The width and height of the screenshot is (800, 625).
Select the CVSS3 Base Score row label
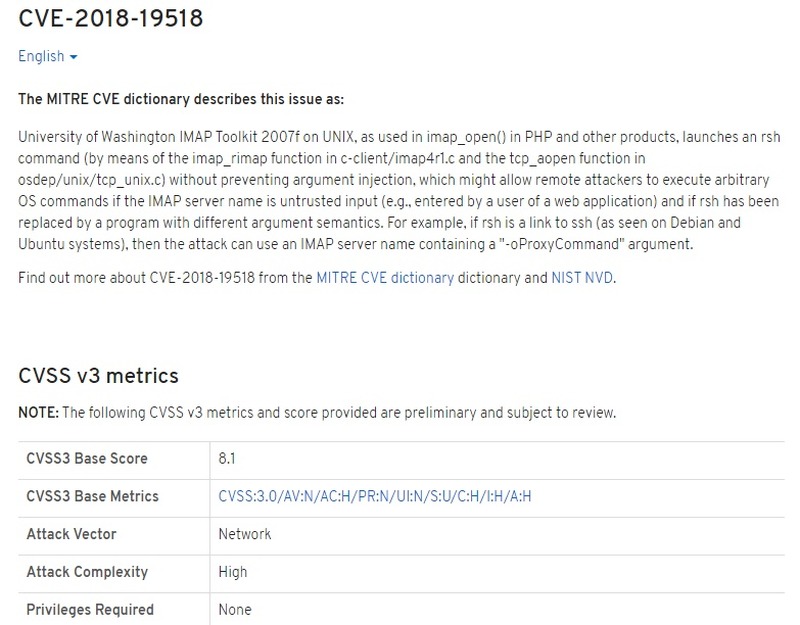click(x=87, y=459)
